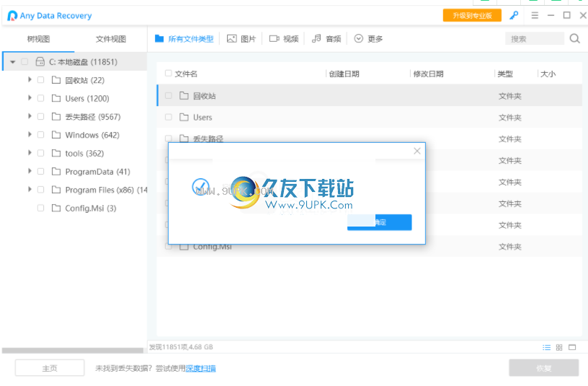Viewport: 588px width, 386px height.
Task: Expand the ProgramData (41) tree node
Action: tap(30, 171)
